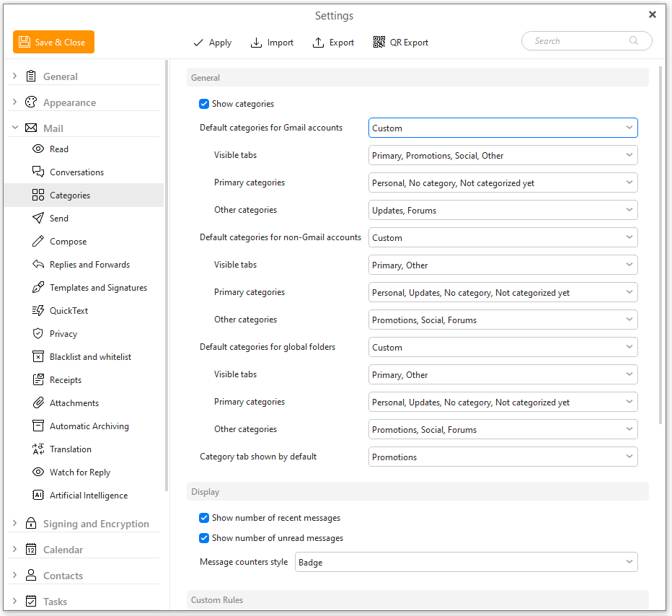
Task: Expand the Calendar section chevron
Action: (15, 549)
